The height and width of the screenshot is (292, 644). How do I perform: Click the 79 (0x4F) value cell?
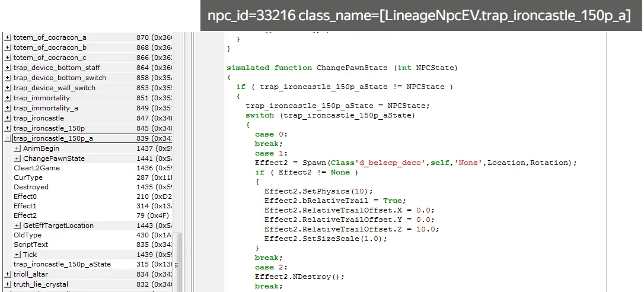153,215
